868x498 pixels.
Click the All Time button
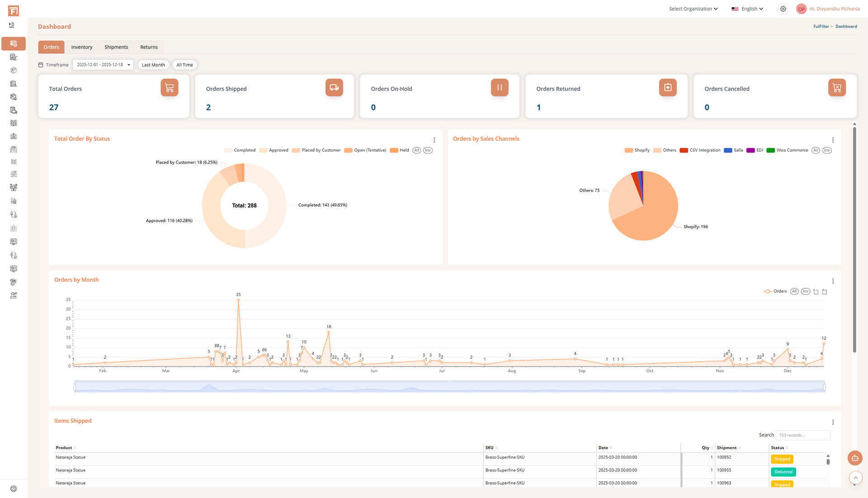tap(184, 65)
